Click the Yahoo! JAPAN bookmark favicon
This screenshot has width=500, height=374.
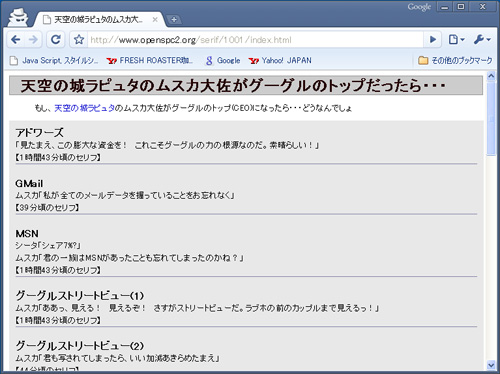pos(254,61)
